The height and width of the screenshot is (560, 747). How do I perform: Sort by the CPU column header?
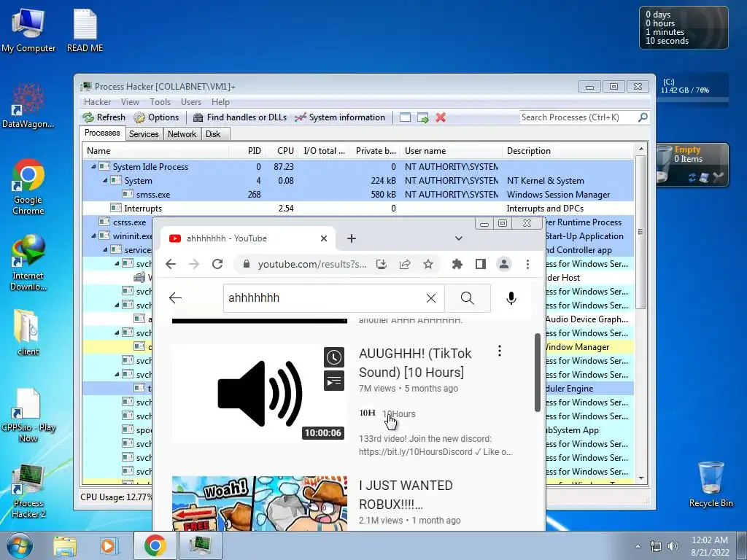[281, 150]
